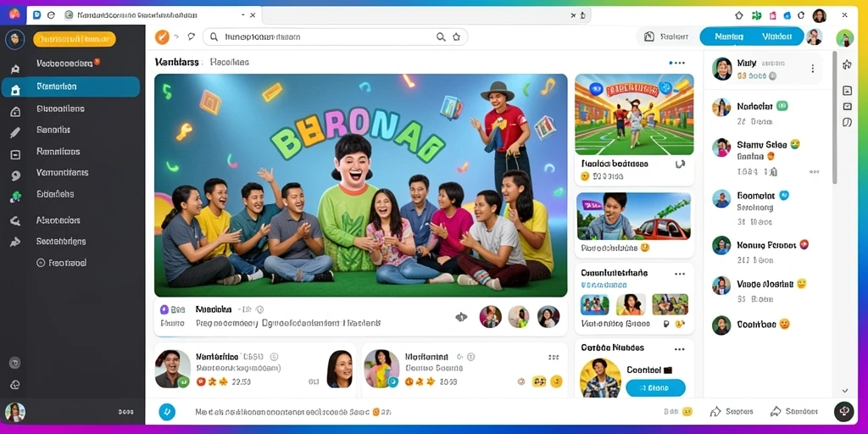Click the pencil icon in the left sidebar
868x434 pixels.
pyautogui.click(x=15, y=133)
